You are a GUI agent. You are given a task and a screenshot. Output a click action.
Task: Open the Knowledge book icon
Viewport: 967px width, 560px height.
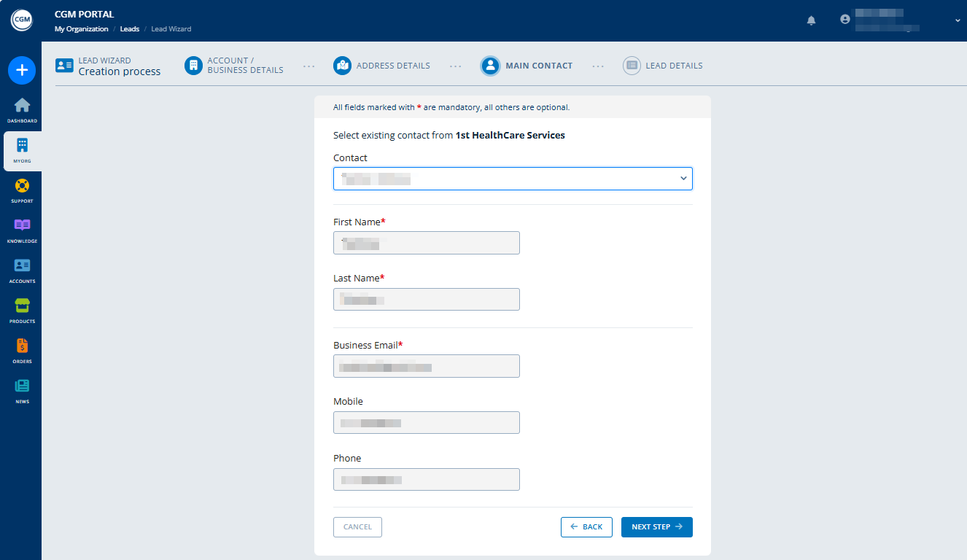pos(22,227)
